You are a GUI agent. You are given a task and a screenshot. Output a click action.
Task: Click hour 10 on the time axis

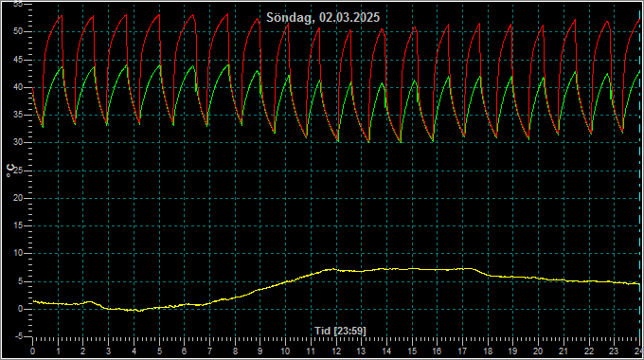point(285,351)
